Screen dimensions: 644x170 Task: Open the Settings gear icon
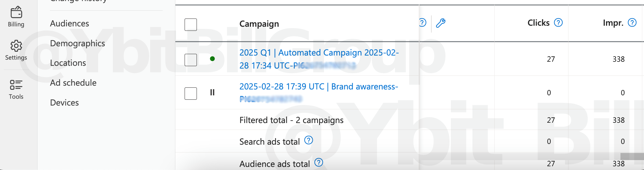tap(16, 46)
